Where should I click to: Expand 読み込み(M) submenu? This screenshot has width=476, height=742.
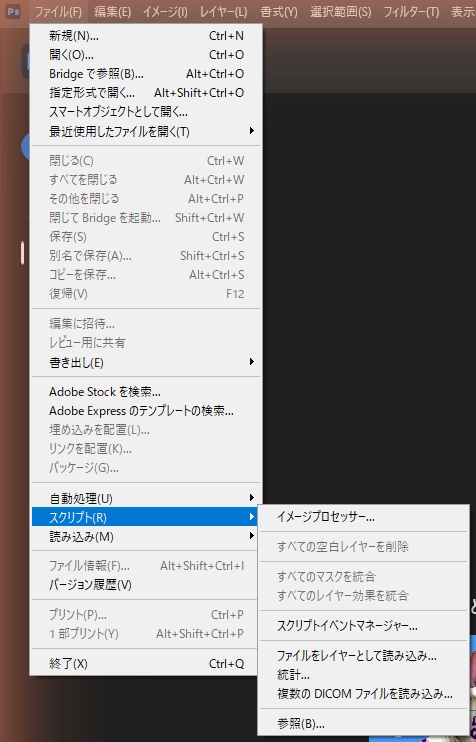(x=146, y=536)
